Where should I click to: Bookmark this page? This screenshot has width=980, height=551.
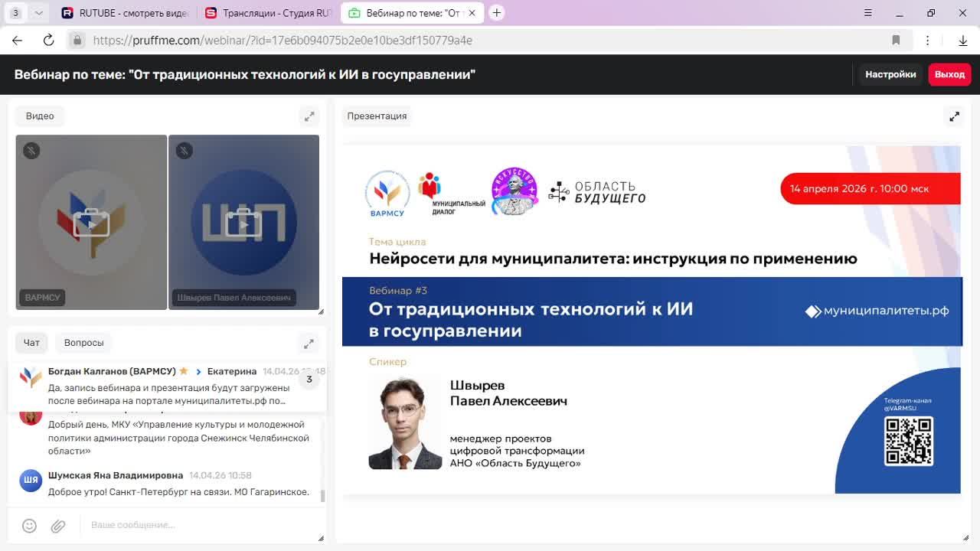896,41
